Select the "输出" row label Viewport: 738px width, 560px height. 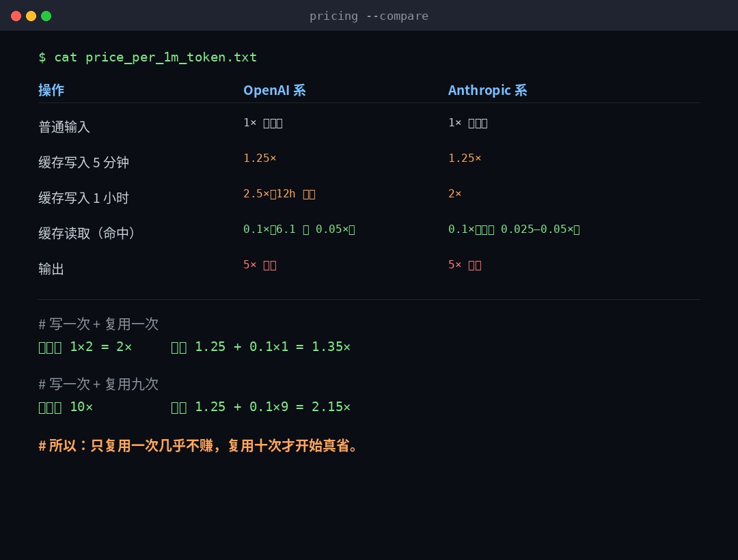tap(51, 269)
